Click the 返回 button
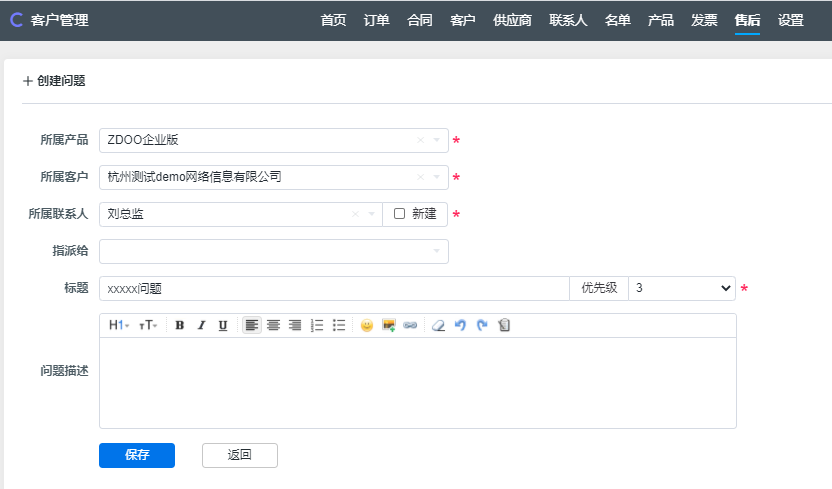 pyautogui.click(x=240, y=455)
